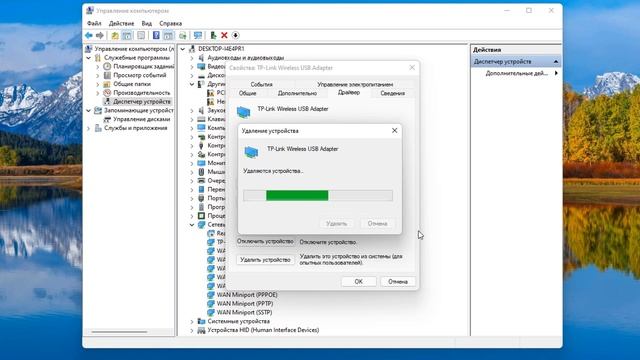Click the Управление дисками icon in tree
The image size is (640, 360).
pyautogui.click(x=107, y=119)
